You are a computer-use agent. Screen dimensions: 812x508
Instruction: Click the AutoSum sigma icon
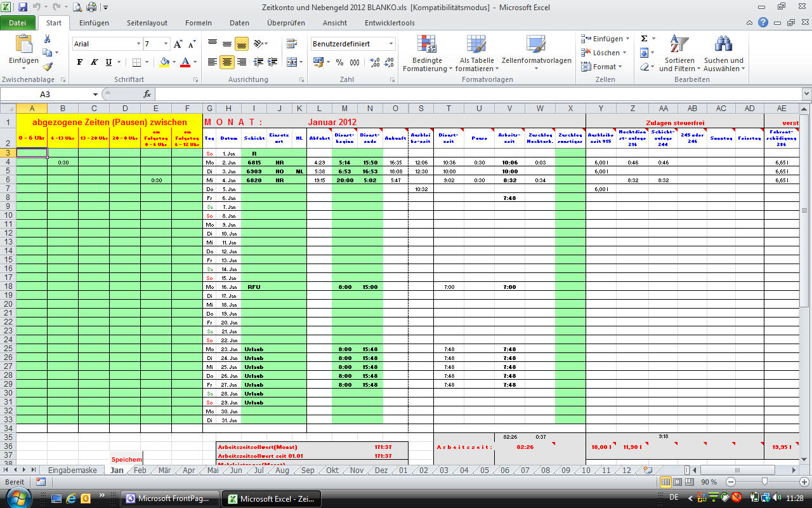coord(644,39)
